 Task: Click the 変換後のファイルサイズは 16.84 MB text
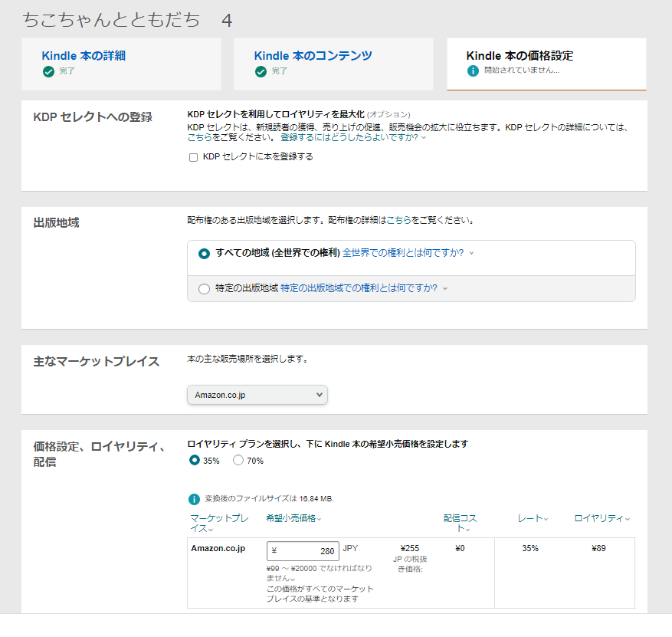tap(269, 498)
